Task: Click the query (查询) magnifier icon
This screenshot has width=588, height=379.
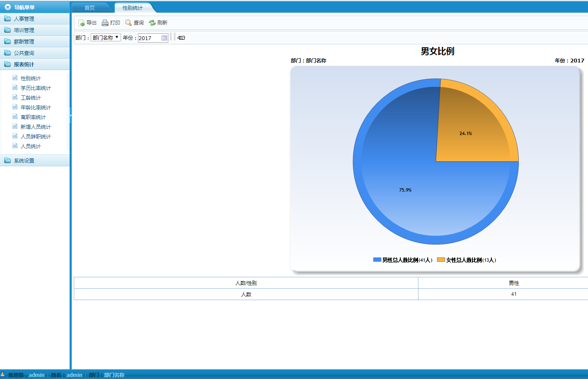Action: coord(129,23)
